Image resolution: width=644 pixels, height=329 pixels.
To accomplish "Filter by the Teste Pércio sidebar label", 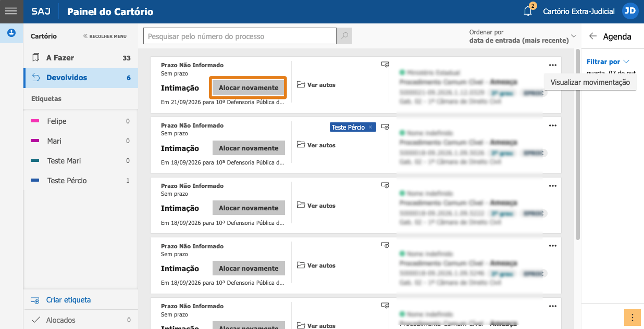I will pos(81,181).
